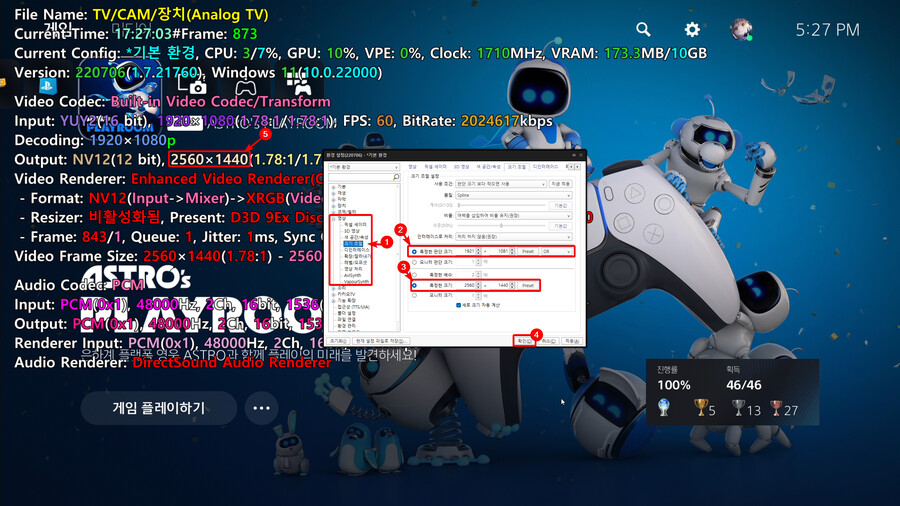Open the PS5 search magnifier icon
Screen dimensions: 900x506
(643, 29)
